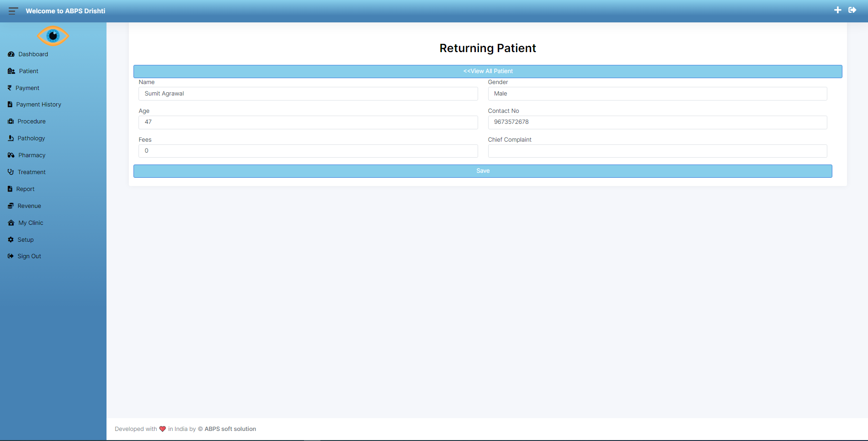Click the Name field with Sumit Agrawal
Image resolution: width=868 pixels, height=441 pixels.
(308, 94)
